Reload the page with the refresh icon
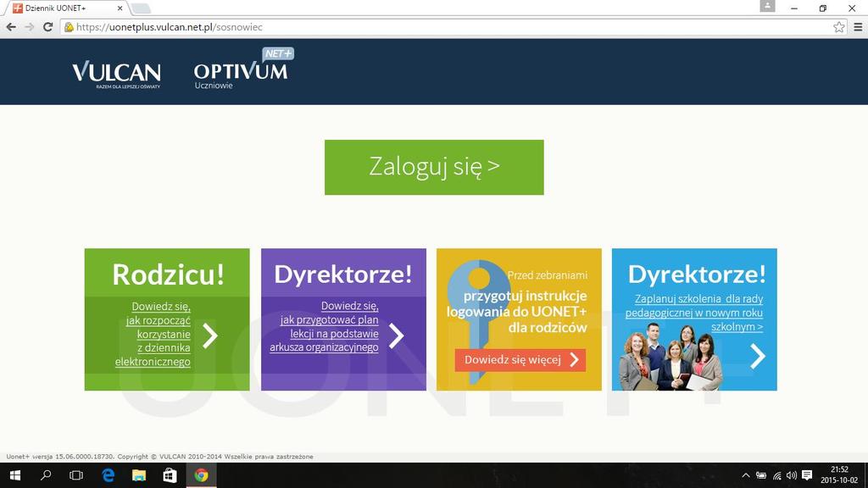The height and width of the screenshot is (488, 868). click(48, 27)
